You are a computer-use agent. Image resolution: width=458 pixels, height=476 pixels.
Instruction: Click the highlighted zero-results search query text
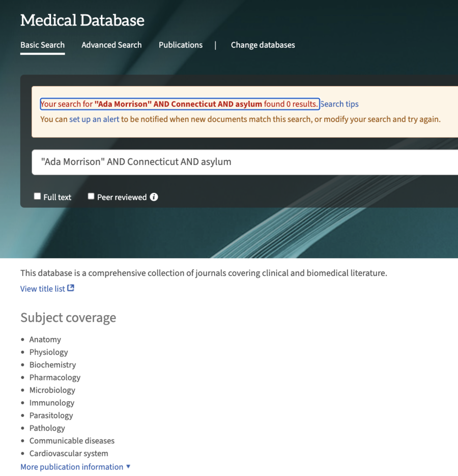point(179,104)
